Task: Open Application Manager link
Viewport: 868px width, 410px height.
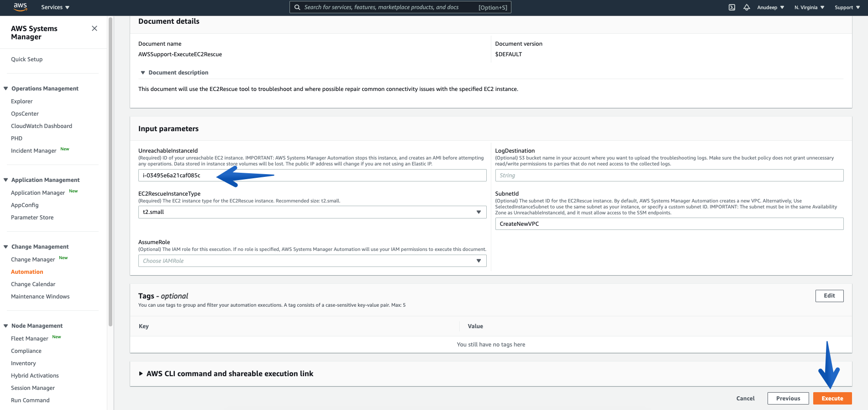Action: 38,193
